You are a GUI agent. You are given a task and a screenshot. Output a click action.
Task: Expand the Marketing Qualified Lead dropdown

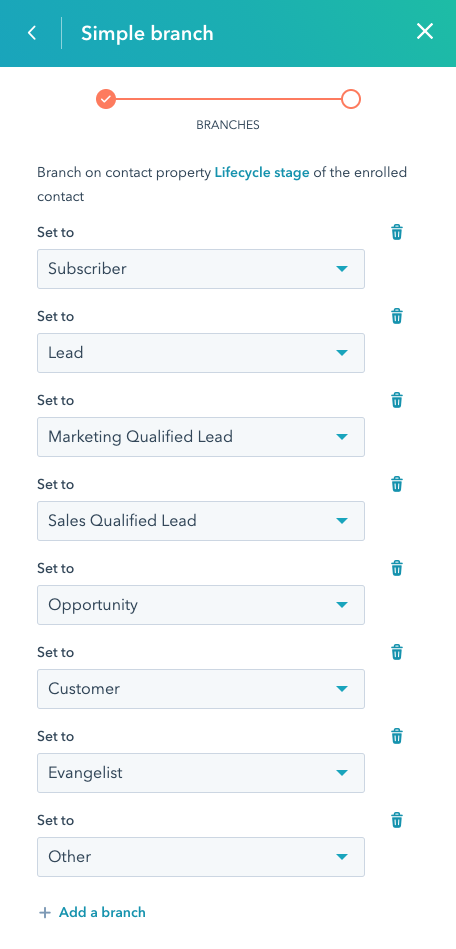tap(200, 437)
